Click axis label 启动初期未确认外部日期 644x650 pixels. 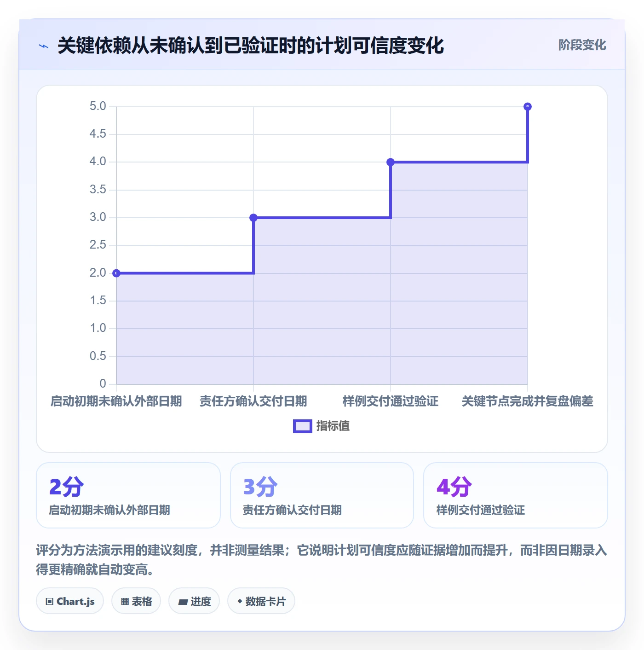pos(116,401)
